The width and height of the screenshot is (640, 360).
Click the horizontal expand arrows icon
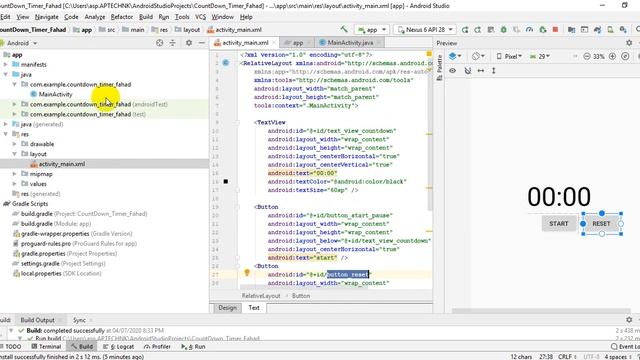click(481, 71)
